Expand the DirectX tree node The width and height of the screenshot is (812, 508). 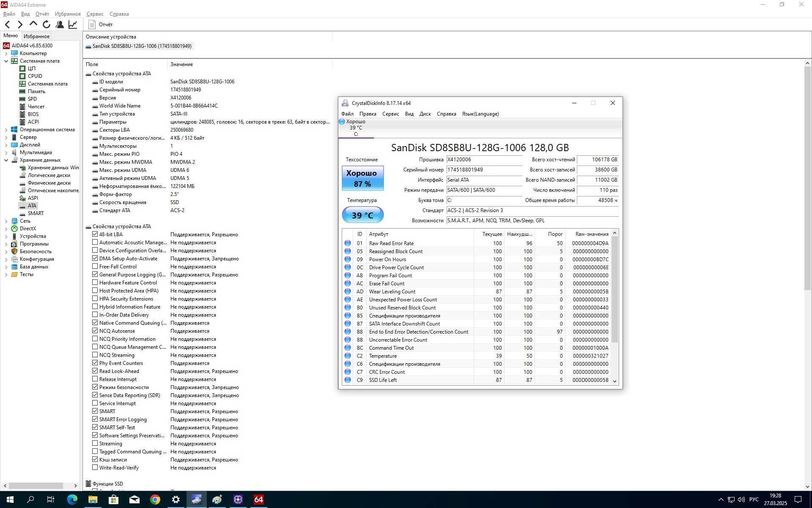click(x=6, y=229)
